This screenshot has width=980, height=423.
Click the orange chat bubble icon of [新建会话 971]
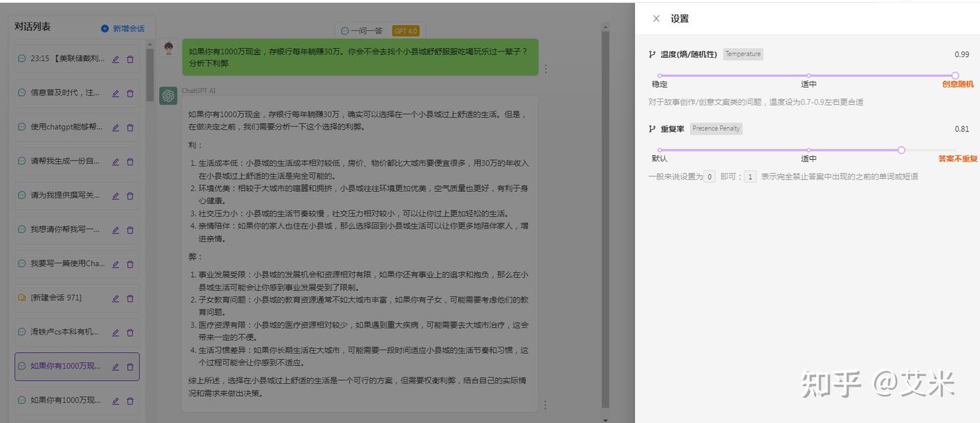click(x=22, y=298)
